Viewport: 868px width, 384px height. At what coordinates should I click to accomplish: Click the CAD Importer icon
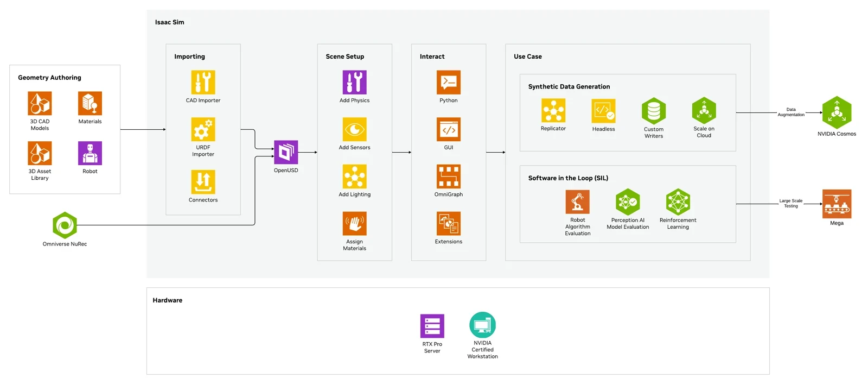(x=203, y=83)
